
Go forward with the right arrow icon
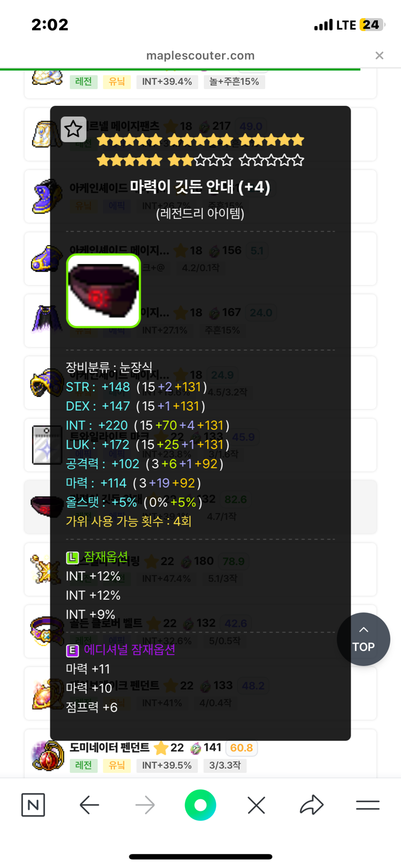pyautogui.click(x=145, y=805)
